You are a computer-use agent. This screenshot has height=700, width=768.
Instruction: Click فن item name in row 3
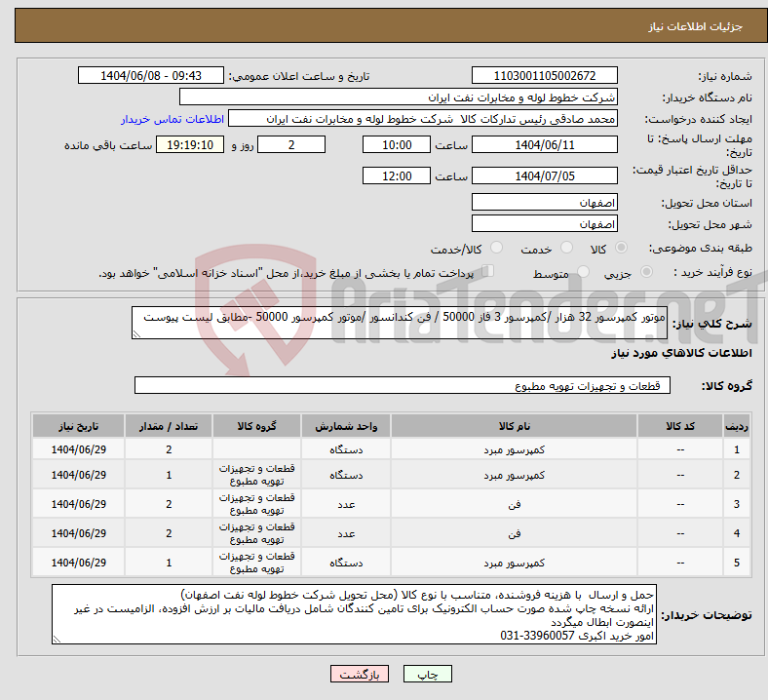[515, 505]
